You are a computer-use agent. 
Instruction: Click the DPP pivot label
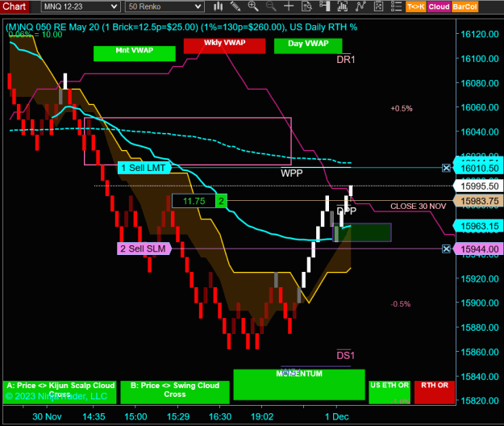coord(347,211)
